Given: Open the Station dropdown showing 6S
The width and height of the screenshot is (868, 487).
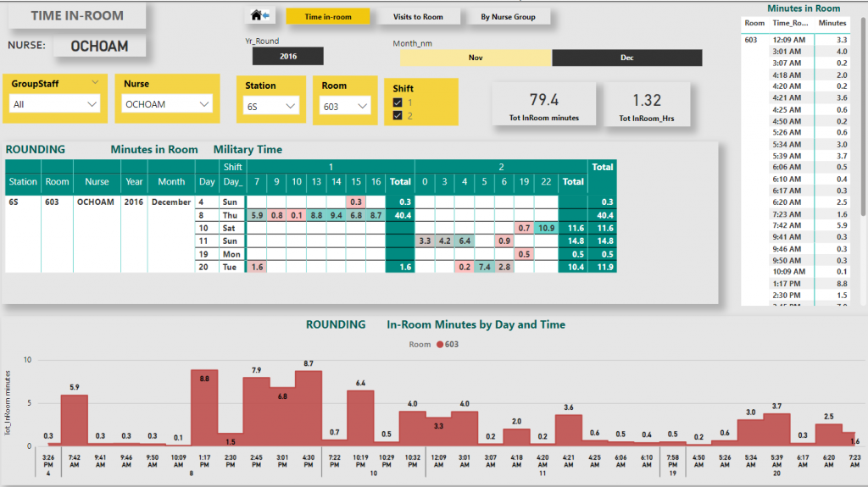Looking at the screenshot, I should [x=270, y=106].
